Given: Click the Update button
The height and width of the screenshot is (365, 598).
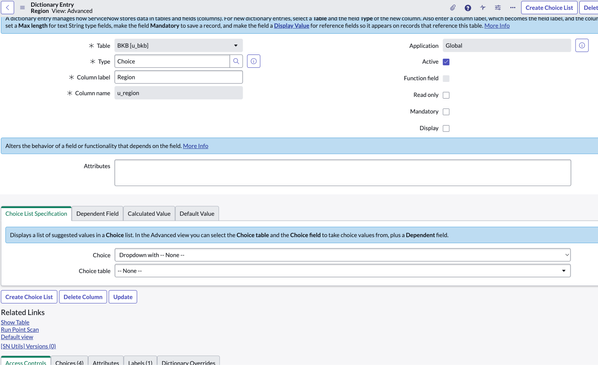Looking at the screenshot, I should pyautogui.click(x=123, y=297).
